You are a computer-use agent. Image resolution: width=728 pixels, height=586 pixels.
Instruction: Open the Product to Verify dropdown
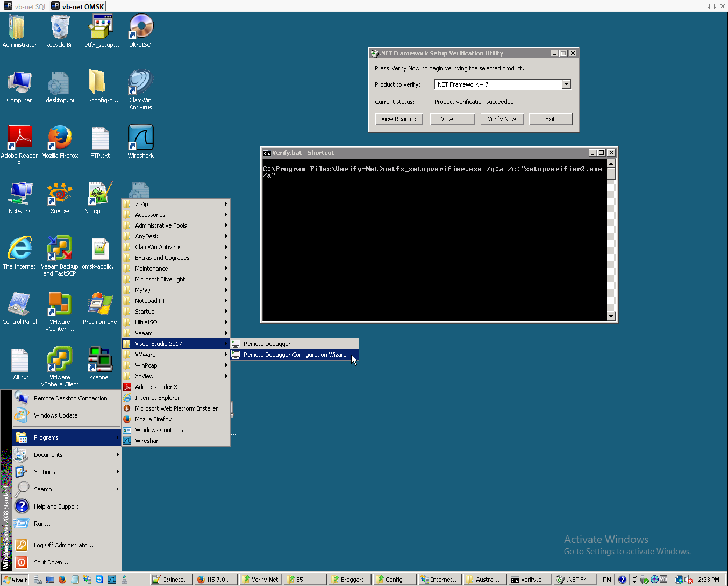point(566,84)
